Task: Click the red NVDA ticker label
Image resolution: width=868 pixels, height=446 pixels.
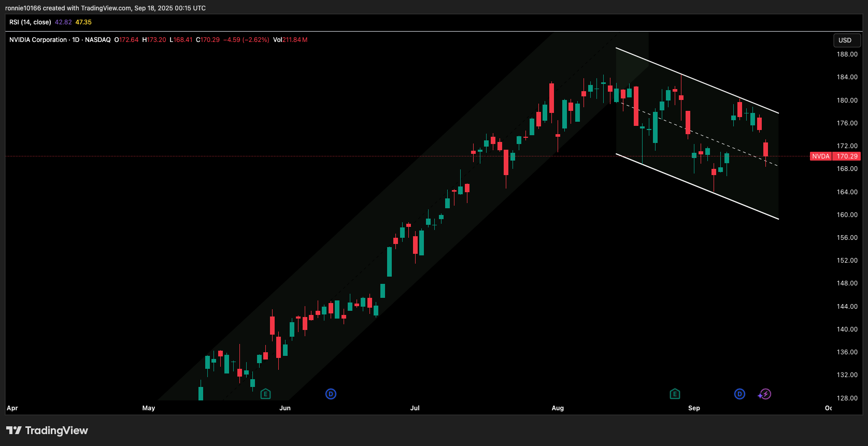Action: 821,156
